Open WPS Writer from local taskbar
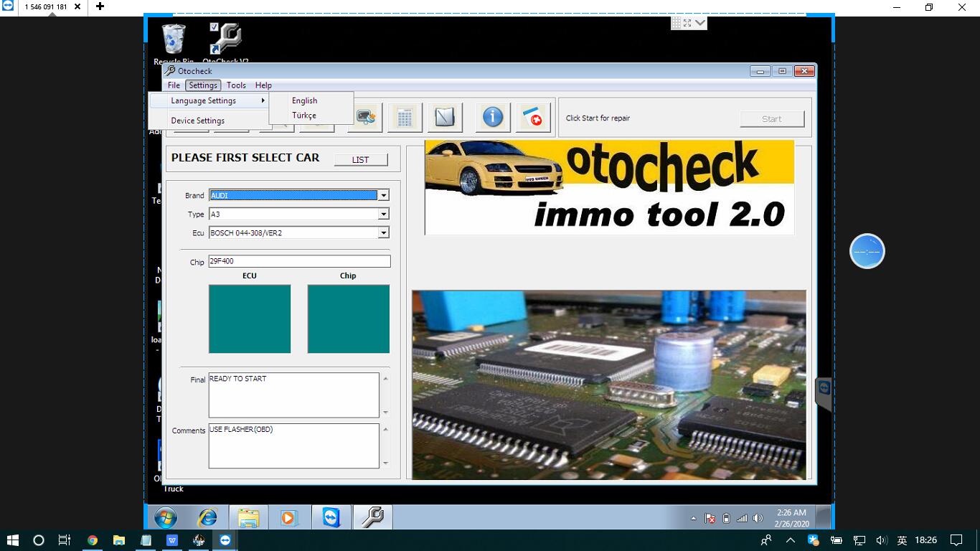 tap(172, 540)
